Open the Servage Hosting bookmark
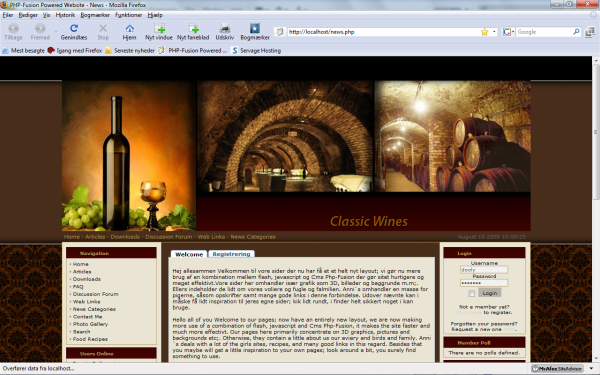Viewport: 600px width, 375px height. (x=256, y=51)
